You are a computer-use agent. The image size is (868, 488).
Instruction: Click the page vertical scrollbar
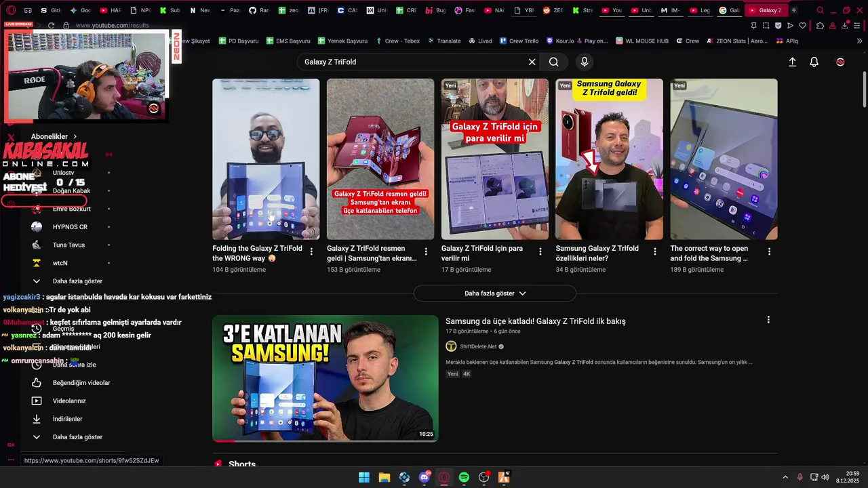point(865,88)
